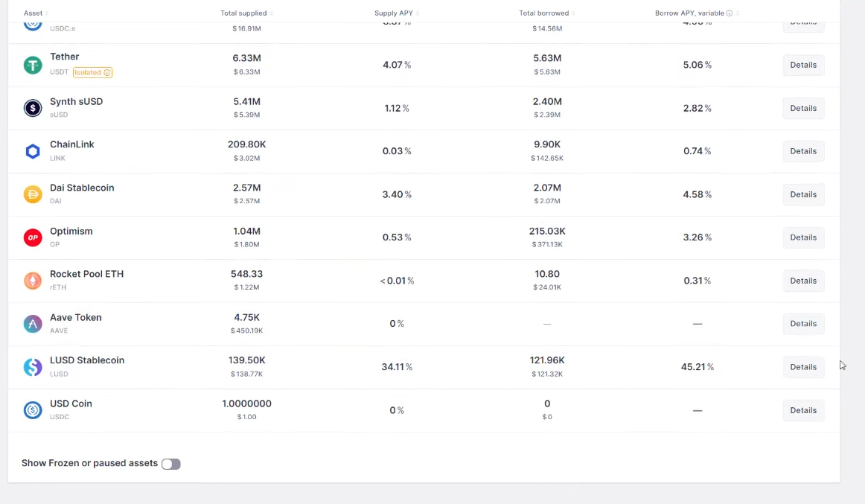The image size is (865, 504).
Task: Click the info icon on the Isolated badge
Action: [x=107, y=73]
